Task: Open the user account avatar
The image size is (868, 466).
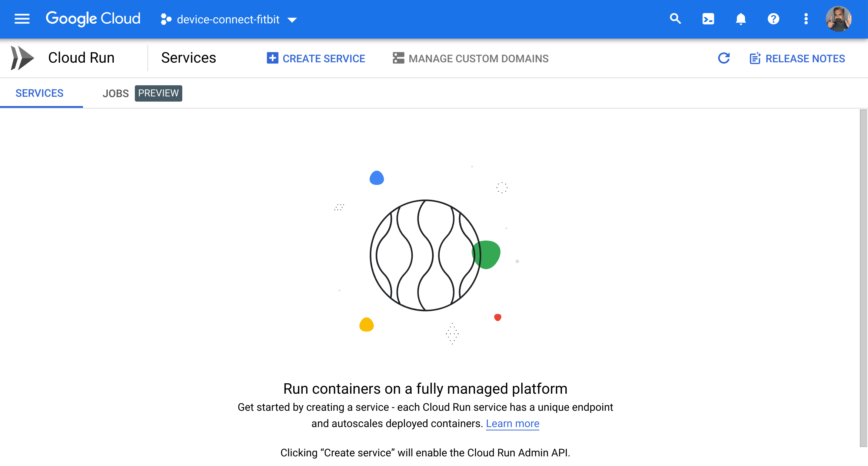Action: click(838, 19)
